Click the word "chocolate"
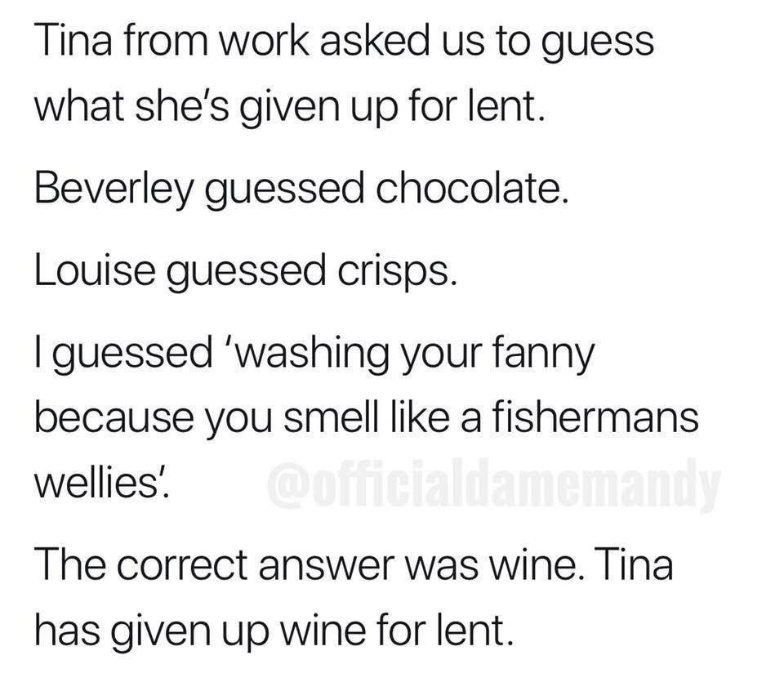Image resolution: width=784 pixels, height=691 pixels. pyautogui.click(x=469, y=190)
